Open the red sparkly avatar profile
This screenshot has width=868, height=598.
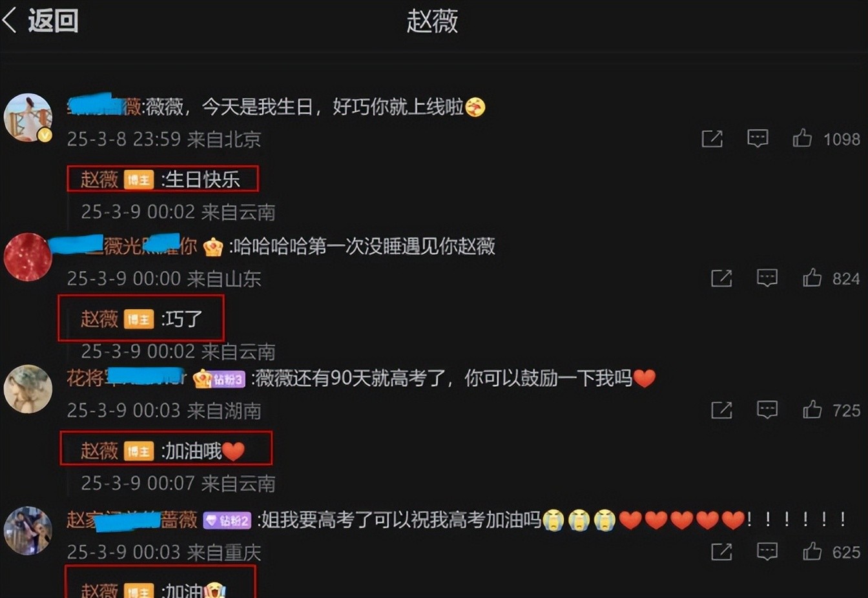point(28,257)
